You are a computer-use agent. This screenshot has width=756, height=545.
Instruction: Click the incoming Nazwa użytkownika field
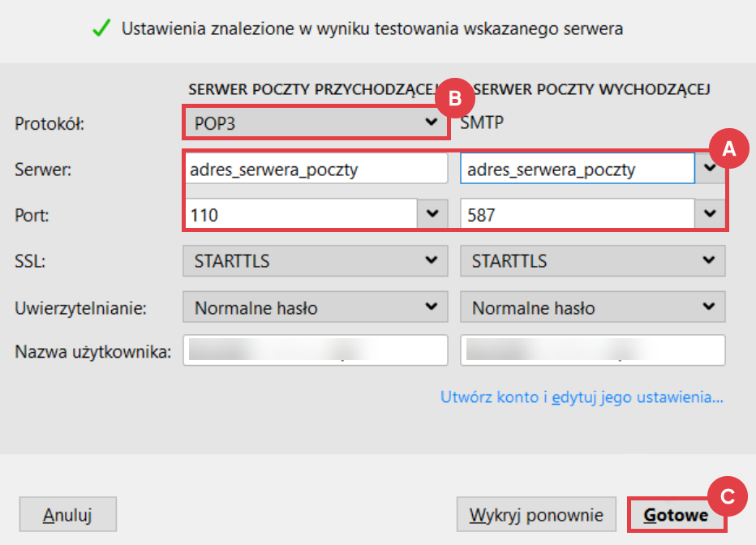[x=316, y=351]
